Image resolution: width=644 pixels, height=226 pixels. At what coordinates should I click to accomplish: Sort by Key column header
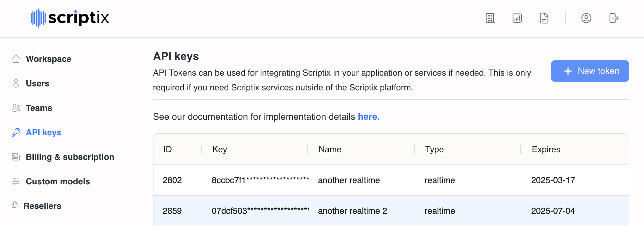220,149
